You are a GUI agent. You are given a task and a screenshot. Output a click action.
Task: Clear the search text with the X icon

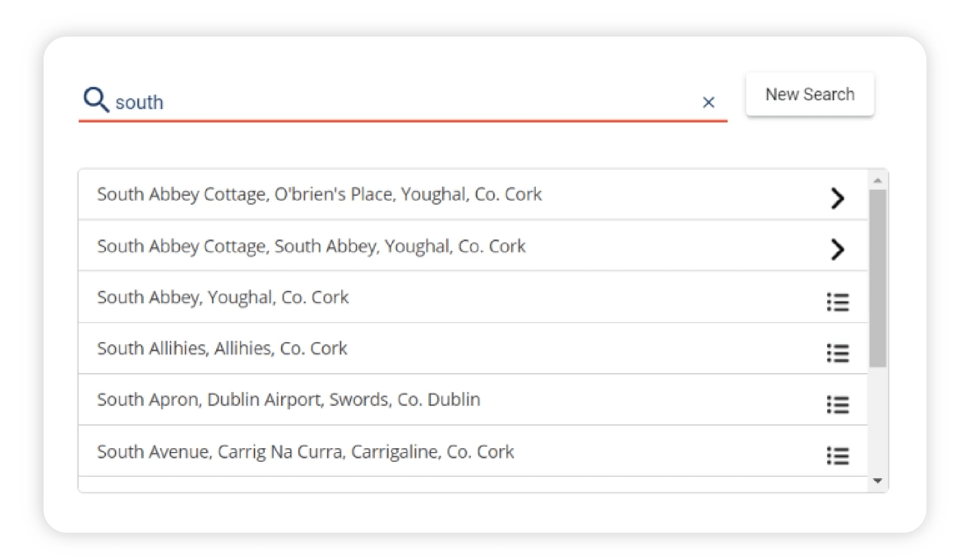coord(708,102)
